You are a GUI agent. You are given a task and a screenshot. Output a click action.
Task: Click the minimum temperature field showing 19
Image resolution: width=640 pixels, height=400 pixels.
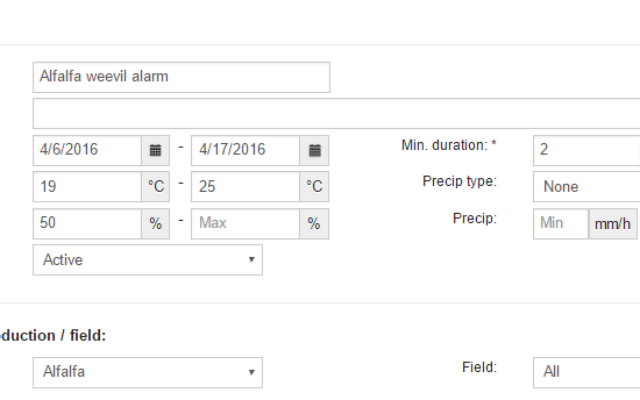tap(87, 187)
